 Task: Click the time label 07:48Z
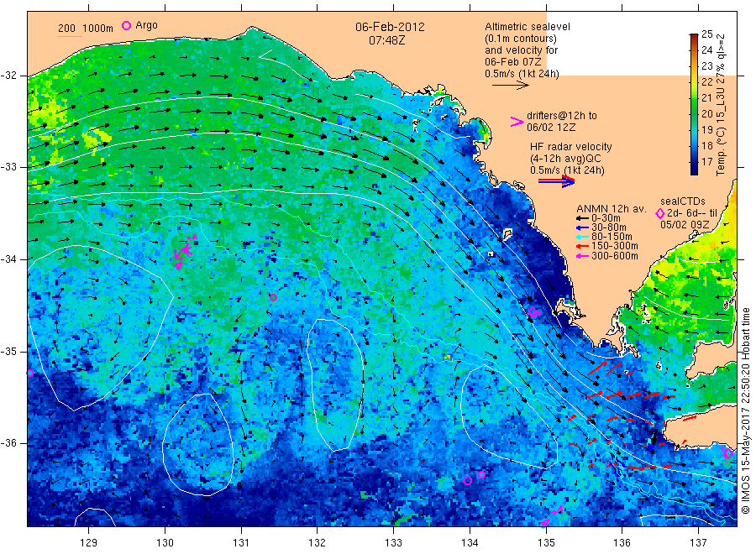click(386, 40)
